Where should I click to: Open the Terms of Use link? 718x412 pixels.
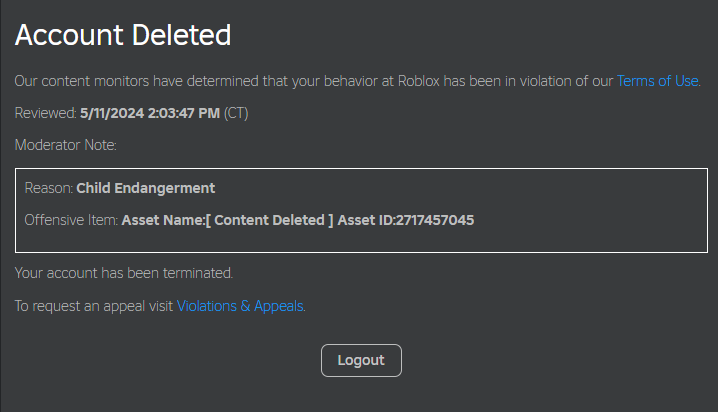pyautogui.click(x=657, y=81)
